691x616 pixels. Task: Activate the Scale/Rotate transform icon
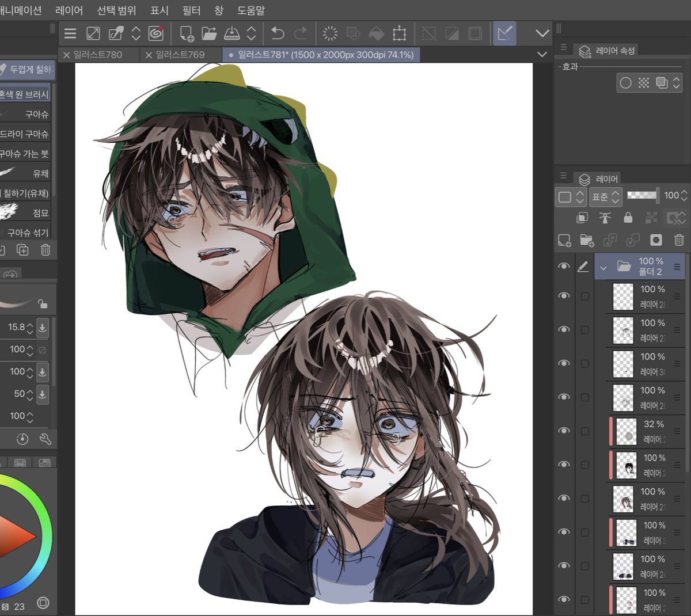coord(399,34)
